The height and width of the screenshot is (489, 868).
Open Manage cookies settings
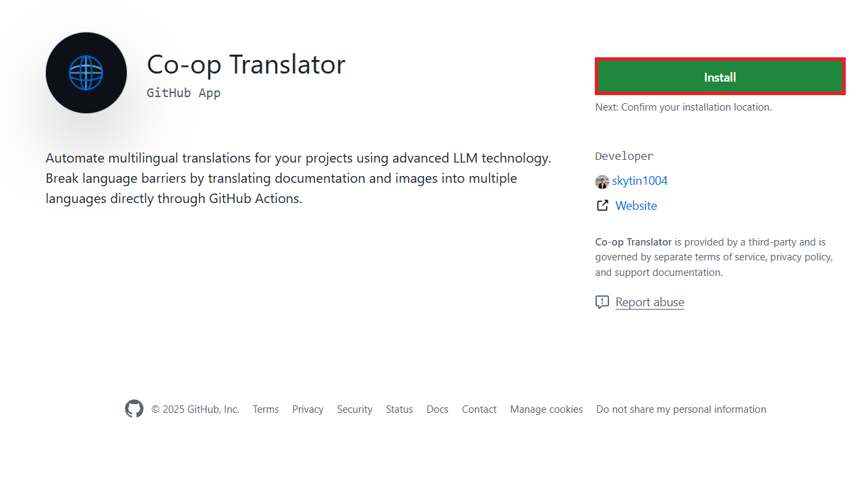pyautogui.click(x=546, y=409)
